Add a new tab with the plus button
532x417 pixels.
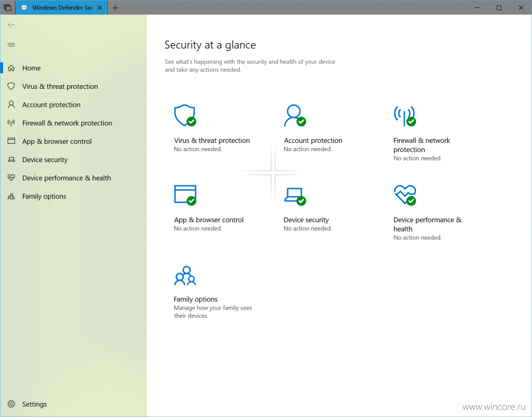point(115,8)
